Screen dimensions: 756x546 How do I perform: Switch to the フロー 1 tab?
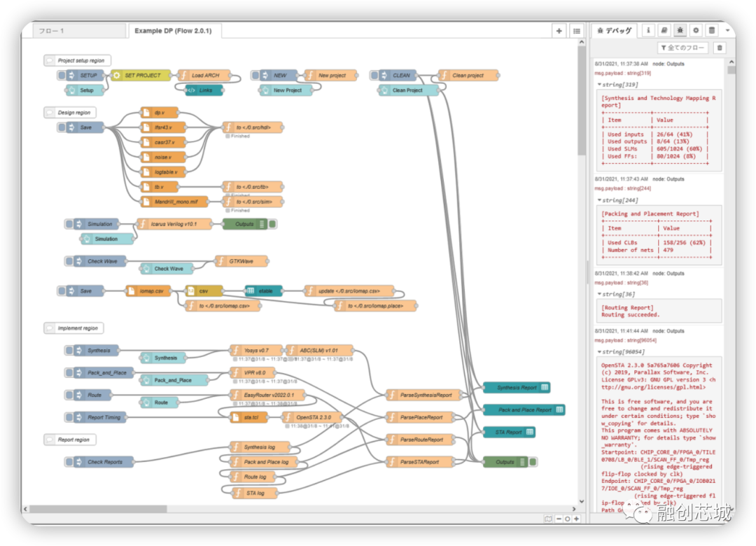79,31
